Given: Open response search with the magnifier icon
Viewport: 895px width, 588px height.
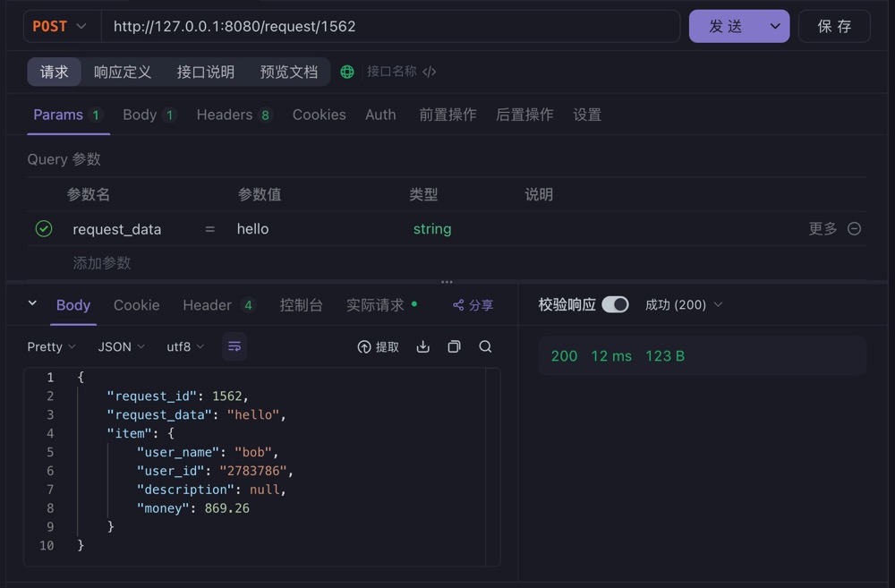Looking at the screenshot, I should click(x=485, y=346).
